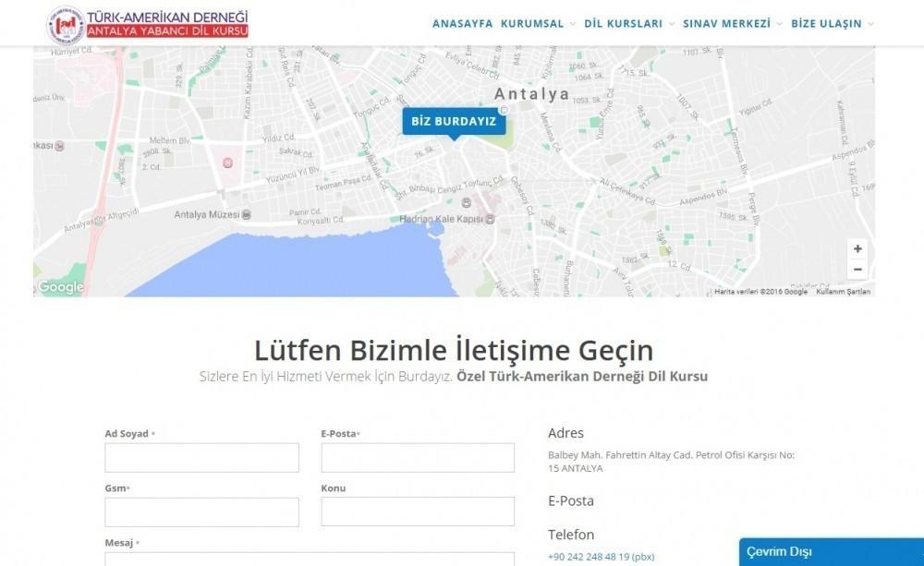Focus the Ad Soyad input field
Screen dimensions: 924x566
[201, 458]
